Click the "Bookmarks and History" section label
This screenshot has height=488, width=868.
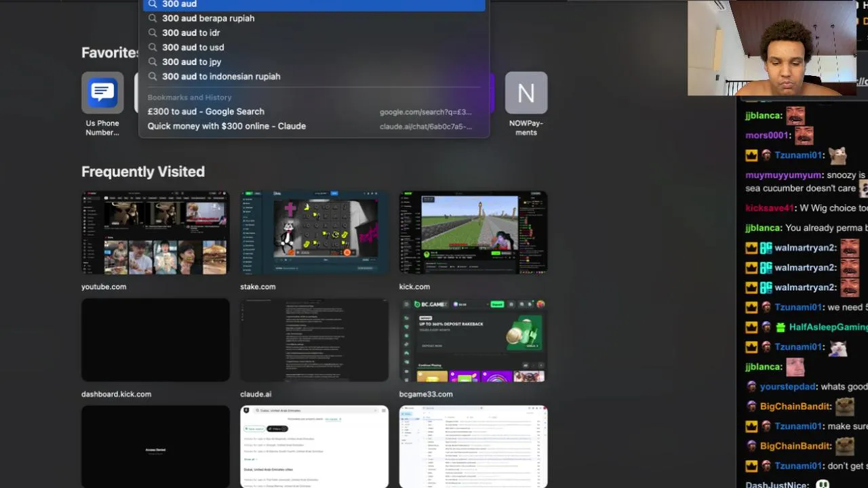(x=189, y=98)
